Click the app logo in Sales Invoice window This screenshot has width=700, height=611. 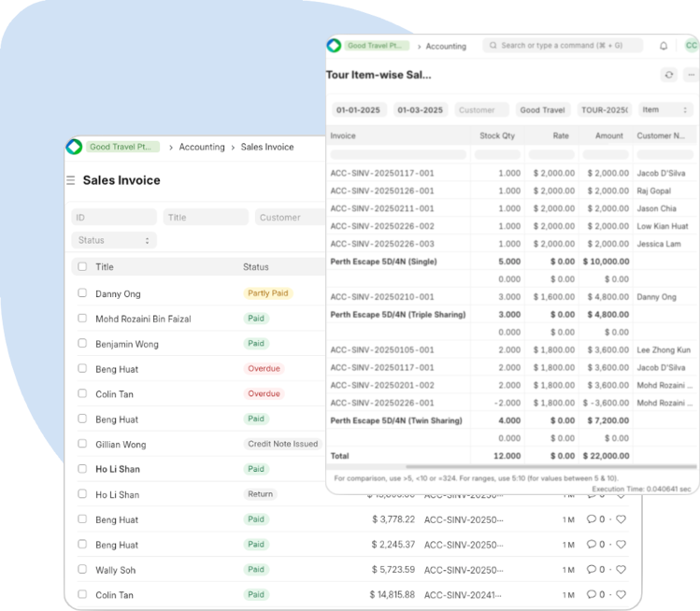(74, 147)
